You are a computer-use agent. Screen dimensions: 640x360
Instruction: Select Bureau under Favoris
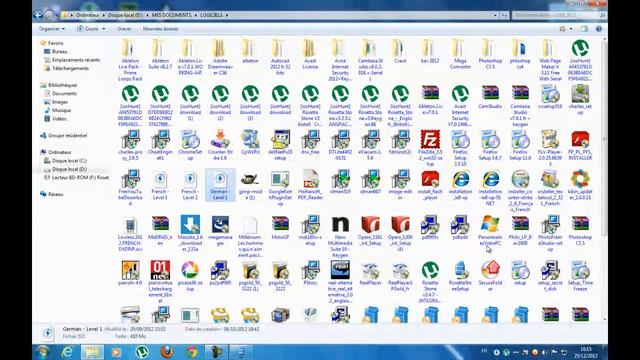tap(60, 51)
